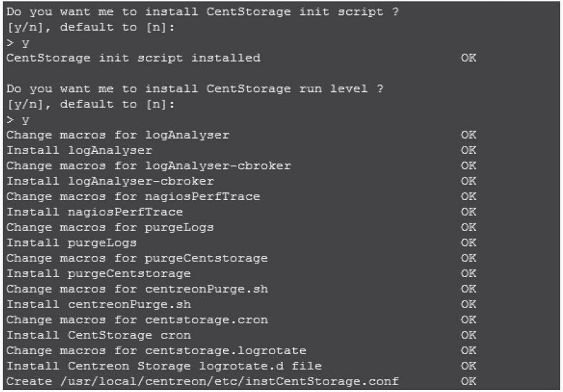
Task: Click the 'y' answer after init script prompt
Action: [x=25, y=43]
